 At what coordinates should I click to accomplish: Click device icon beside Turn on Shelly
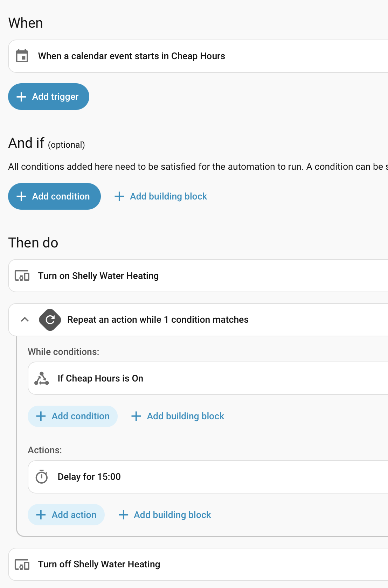click(22, 276)
